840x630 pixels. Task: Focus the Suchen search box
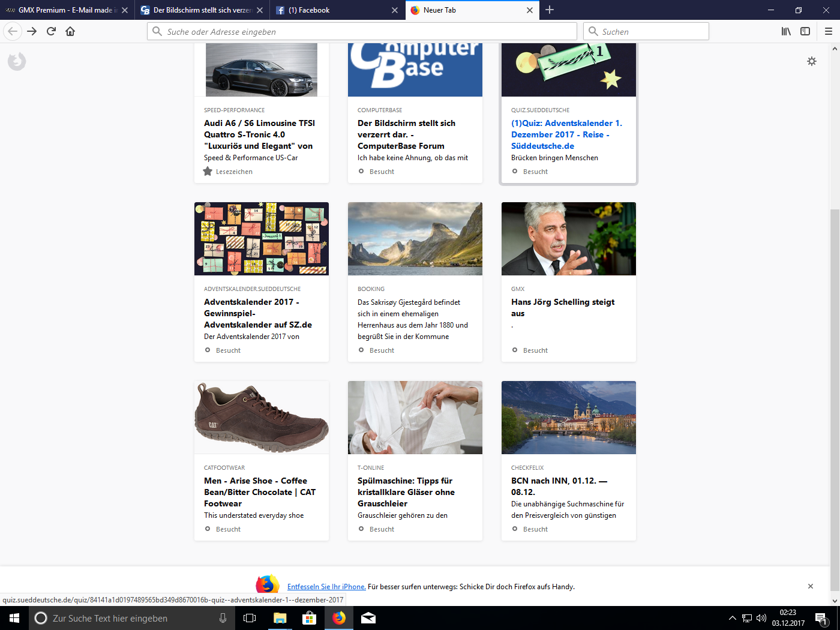click(646, 31)
